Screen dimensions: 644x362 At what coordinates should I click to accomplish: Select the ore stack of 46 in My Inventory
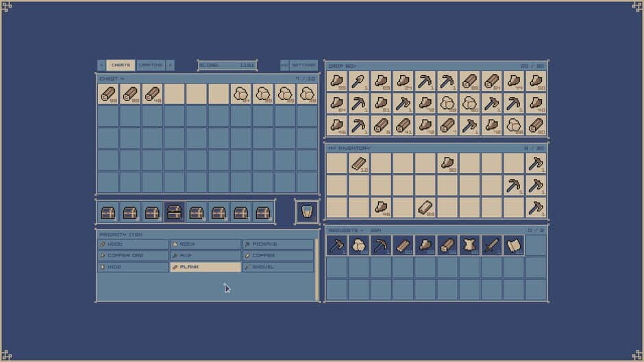click(381, 207)
